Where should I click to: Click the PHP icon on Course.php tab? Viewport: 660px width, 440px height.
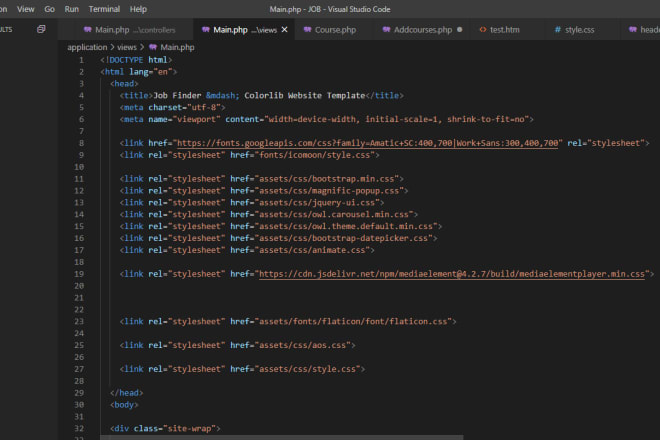pyautogui.click(x=306, y=30)
